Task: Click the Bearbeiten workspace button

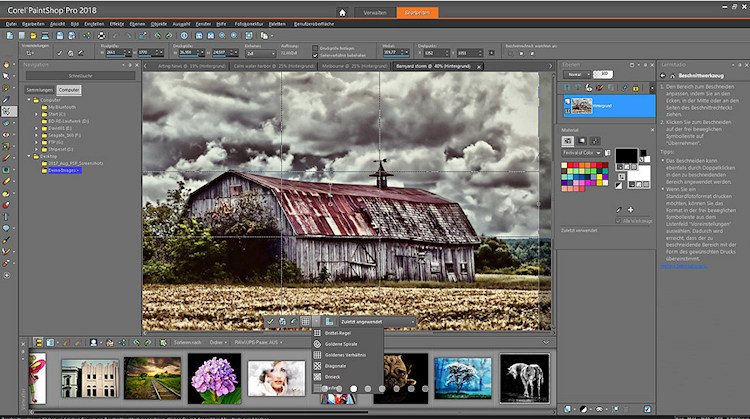Action: click(x=417, y=13)
